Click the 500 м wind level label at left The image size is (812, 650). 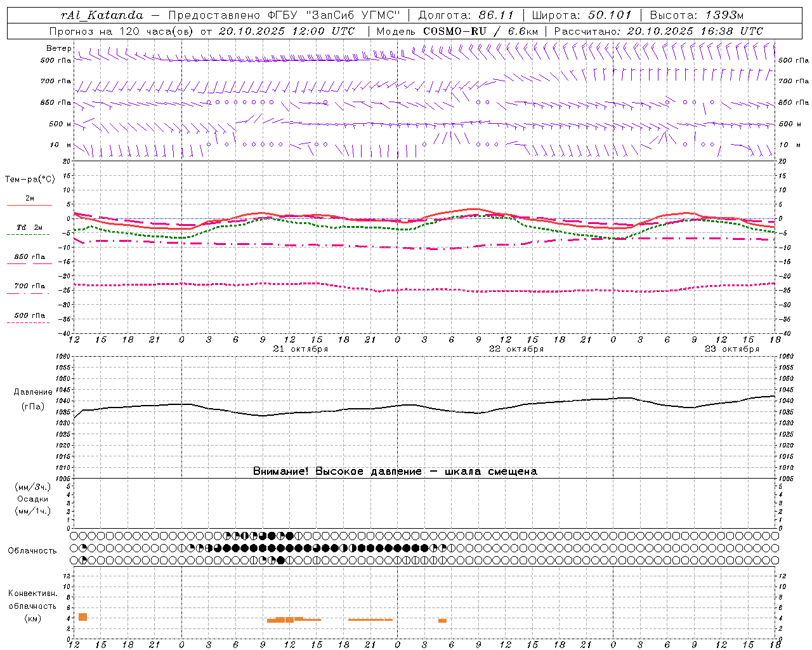click(x=60, y=124)
